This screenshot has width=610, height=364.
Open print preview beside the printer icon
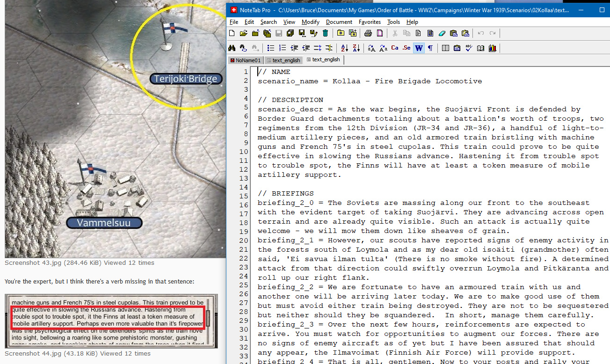pos(380,33)
